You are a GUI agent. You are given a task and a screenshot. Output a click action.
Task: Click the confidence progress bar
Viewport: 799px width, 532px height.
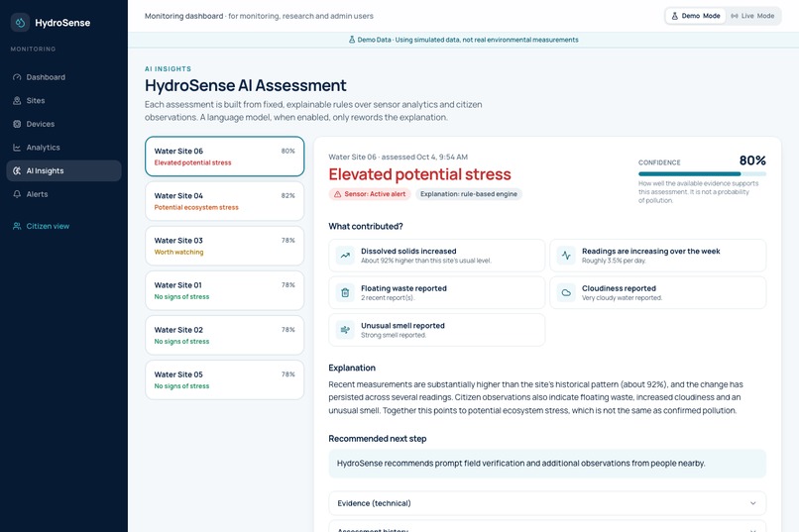point(702,174)
